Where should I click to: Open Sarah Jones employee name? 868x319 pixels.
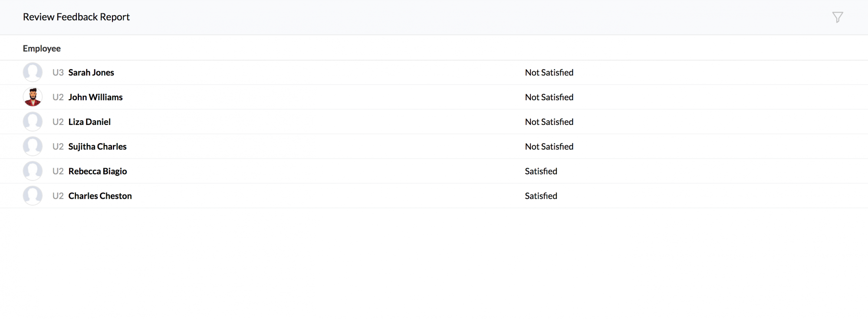click(x=91, y=72)
